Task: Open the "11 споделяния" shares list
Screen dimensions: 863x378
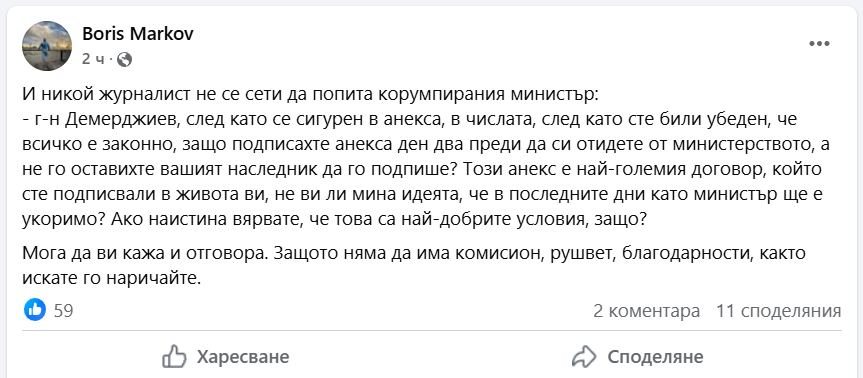Action: [779, 311]
